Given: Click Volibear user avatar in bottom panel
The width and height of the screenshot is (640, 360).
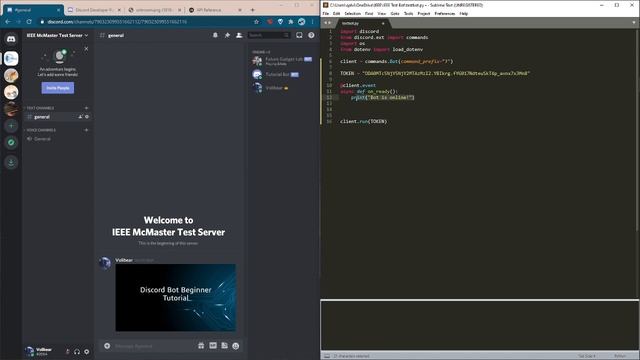Looking at the screenshot, I should tap(29, 351).
